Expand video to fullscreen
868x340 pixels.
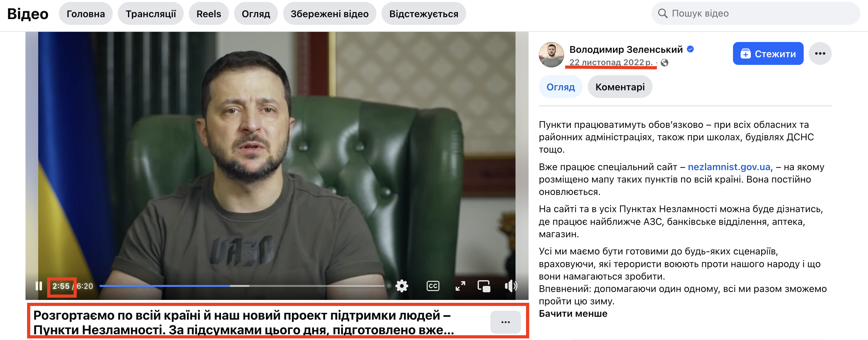coord(460,286)
